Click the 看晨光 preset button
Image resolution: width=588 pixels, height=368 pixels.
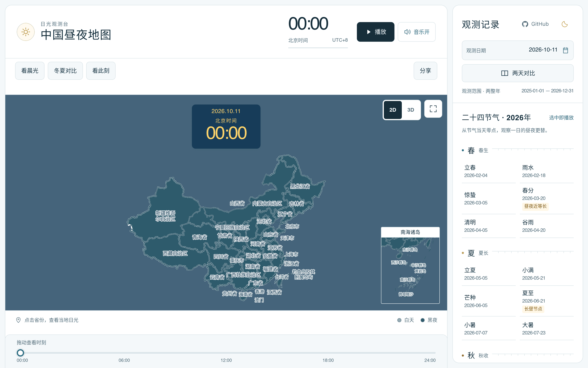tap(30, 71)
